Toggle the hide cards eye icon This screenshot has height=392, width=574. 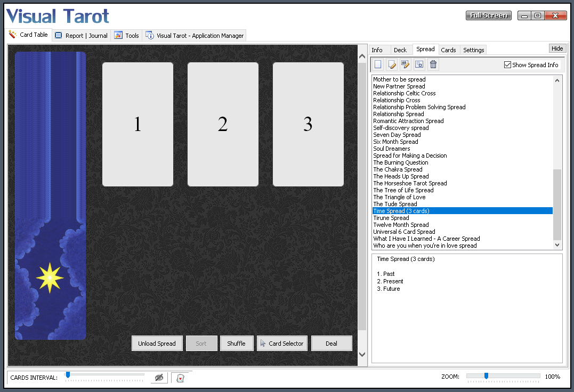[x=159, y=378]
